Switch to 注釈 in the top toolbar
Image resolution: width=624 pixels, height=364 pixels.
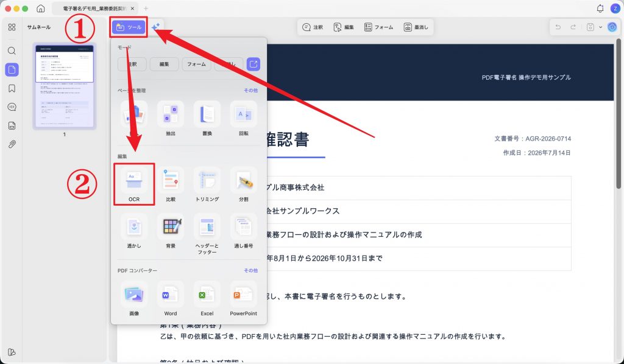point(313,27)
